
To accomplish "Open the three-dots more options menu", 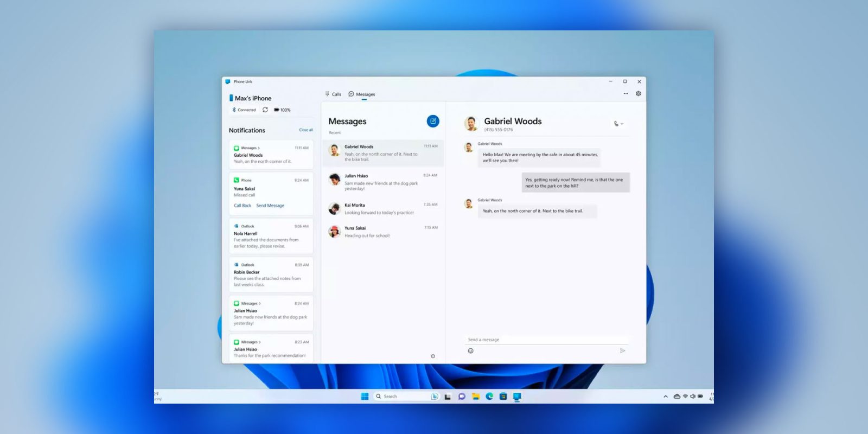I will (x=626, y=94).
